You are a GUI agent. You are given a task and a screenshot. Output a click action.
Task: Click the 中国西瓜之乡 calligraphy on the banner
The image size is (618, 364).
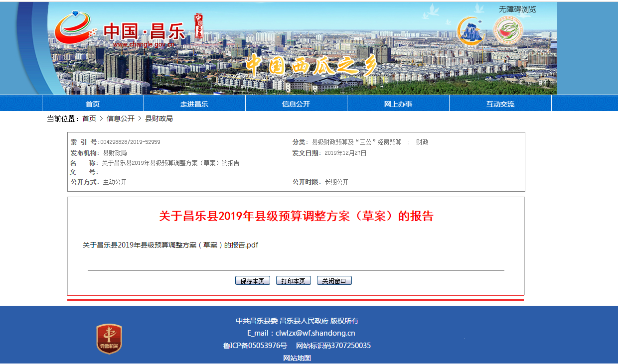[x=311, y=65]
